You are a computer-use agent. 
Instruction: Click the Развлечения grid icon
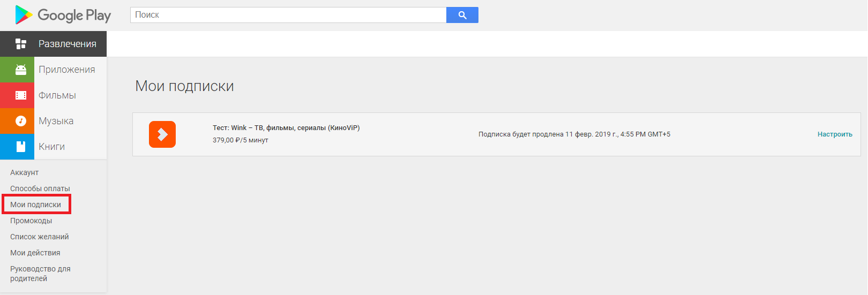click(x=21, y=44)
